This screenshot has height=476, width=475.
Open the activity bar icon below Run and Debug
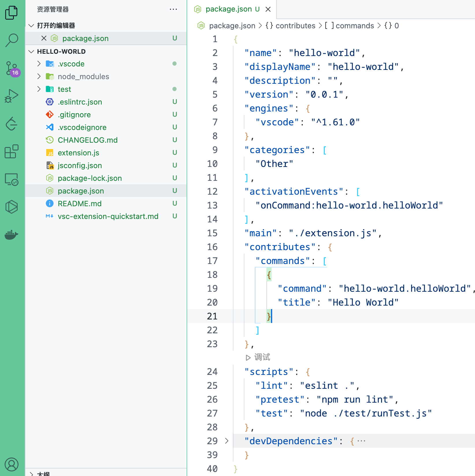tap(12, 124)
